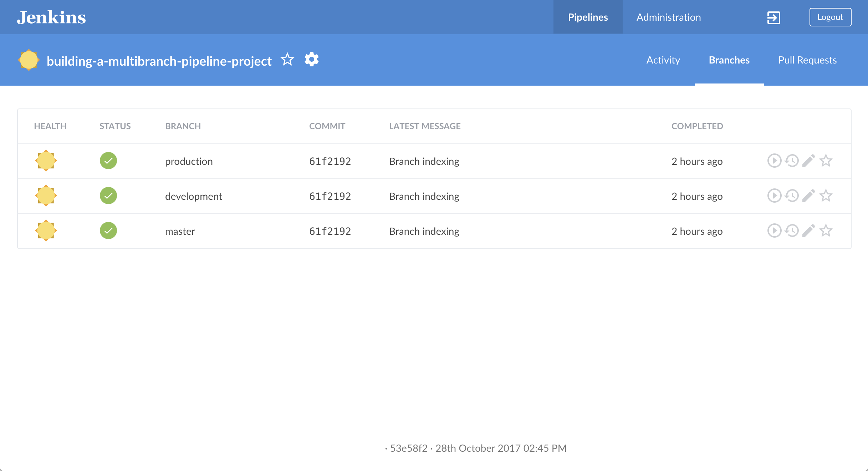Open pipeline settings gear icon
Image resolution: width=868 pixels, height=471 pixels.
tap(312, 60)
